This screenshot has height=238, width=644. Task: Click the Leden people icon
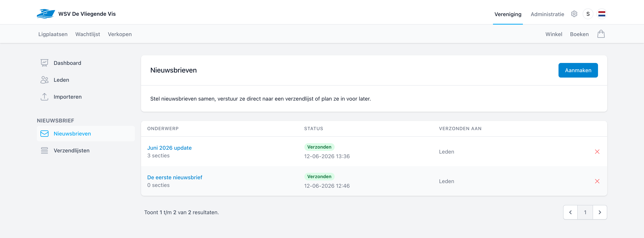click(44, 80)
